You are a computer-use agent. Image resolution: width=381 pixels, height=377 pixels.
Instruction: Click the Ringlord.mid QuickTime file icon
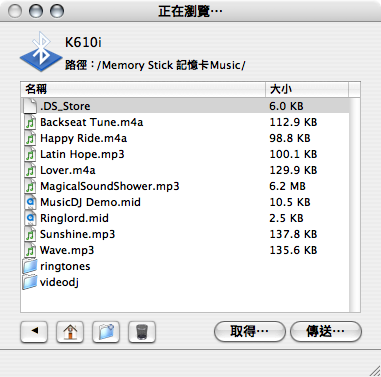(30, 218)
